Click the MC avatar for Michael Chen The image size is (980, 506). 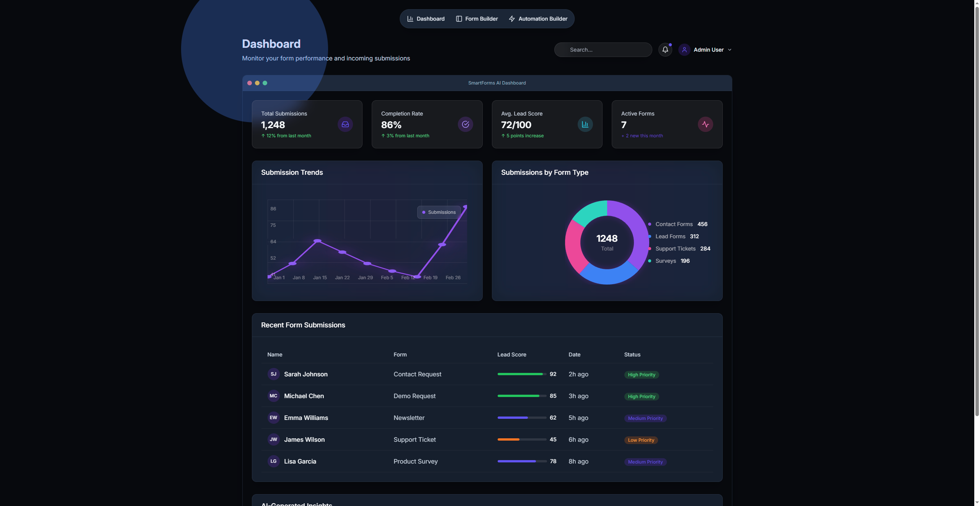pos(273,396)
